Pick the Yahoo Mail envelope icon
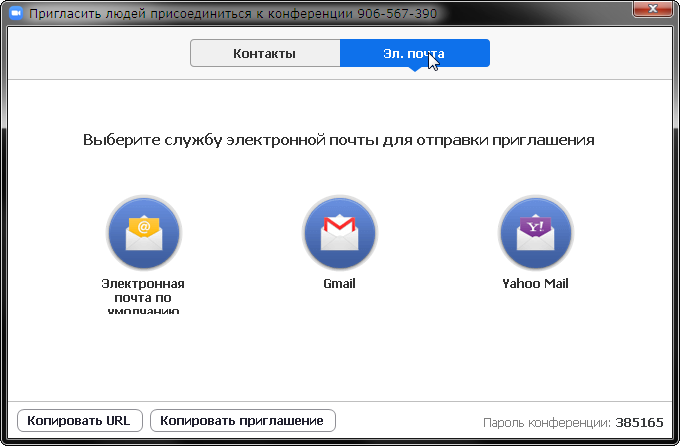Image resolution: width=680 pixels, height=446 pixels. pyautogui.click(x=536, y=233)
